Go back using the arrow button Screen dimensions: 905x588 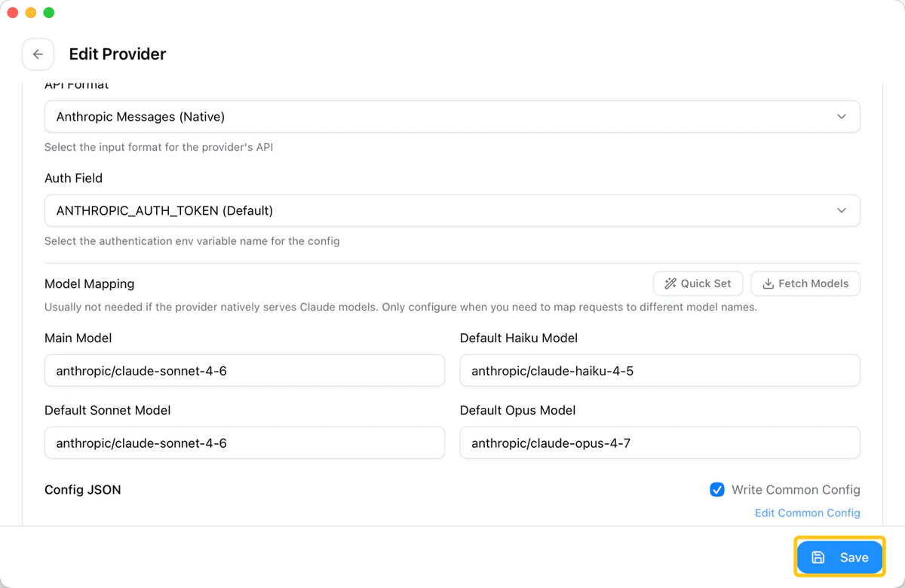tap(38, 54)
